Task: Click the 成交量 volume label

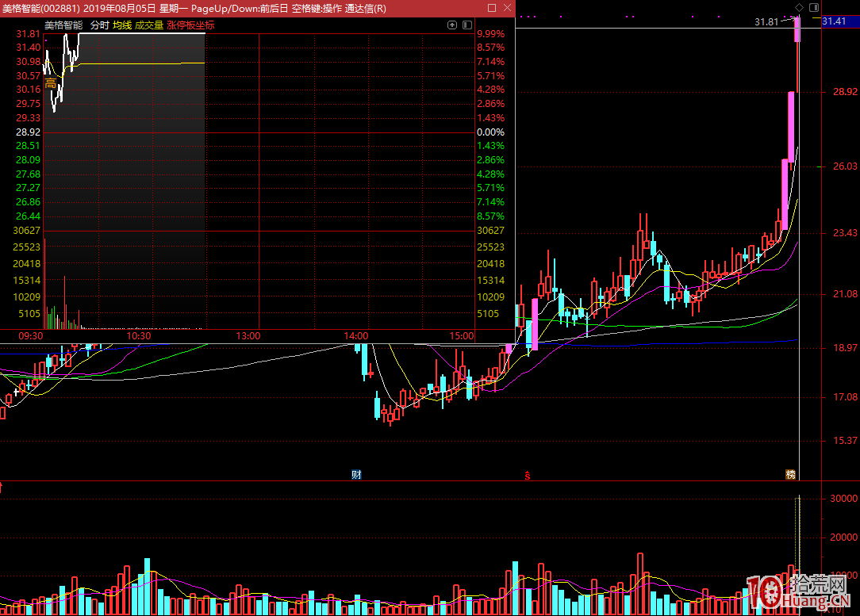Action: [148, 25]
